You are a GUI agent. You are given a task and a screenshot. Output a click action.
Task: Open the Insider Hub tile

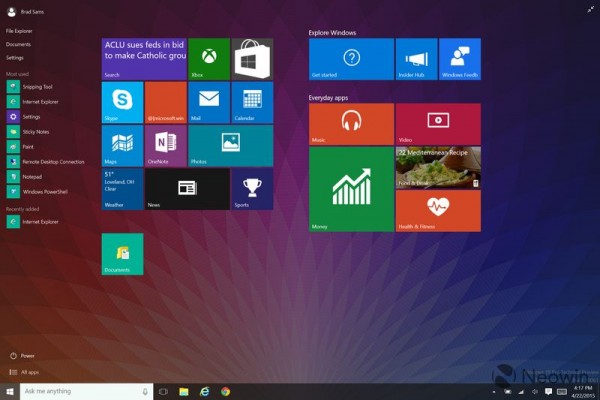point(416,59)
